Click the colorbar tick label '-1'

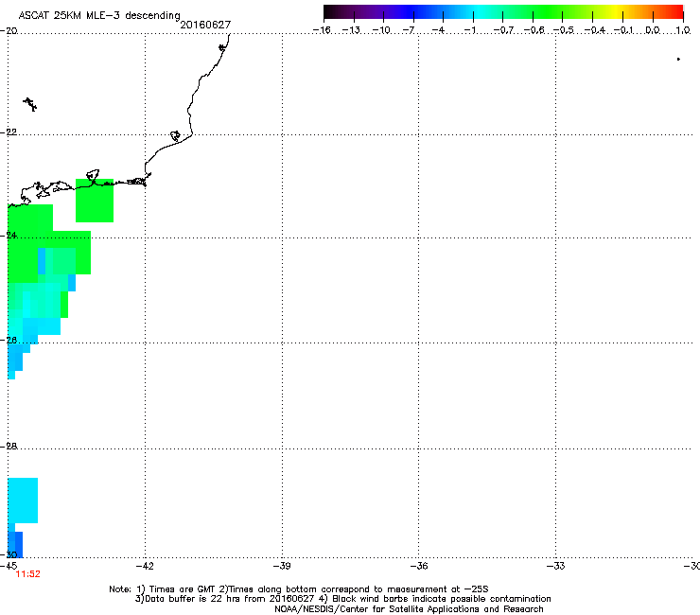pyautogui.click(x=470, y=30)
